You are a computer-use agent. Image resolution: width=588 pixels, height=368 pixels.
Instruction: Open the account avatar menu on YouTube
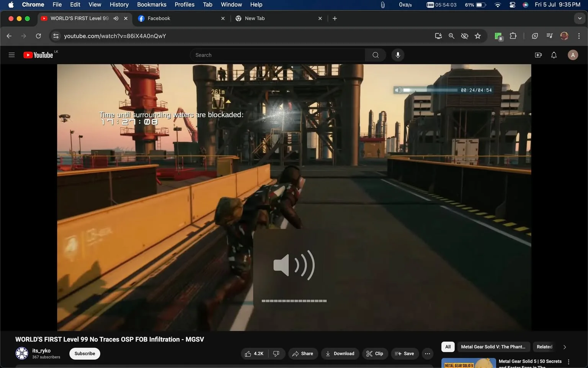point(573,55)
